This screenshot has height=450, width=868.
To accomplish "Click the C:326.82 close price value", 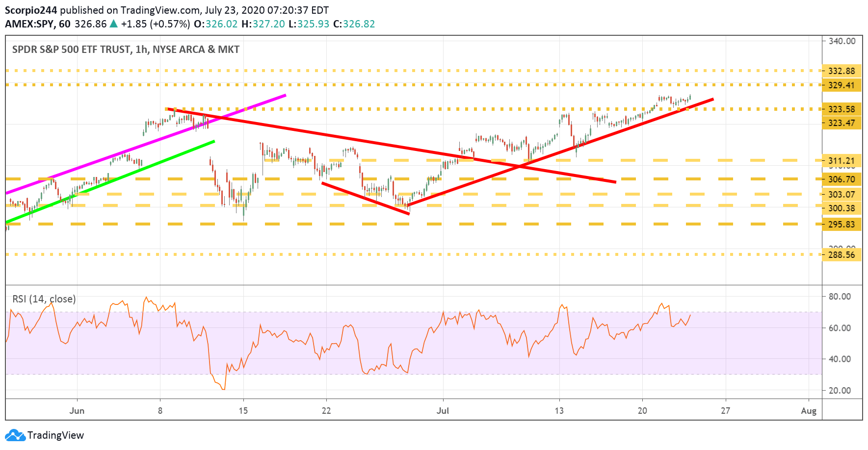I will point(354,24).
